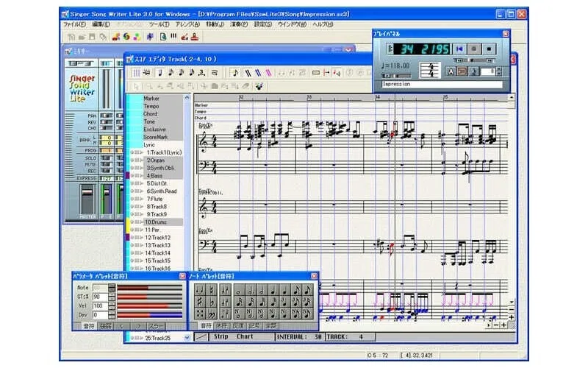Screen dimensions: 588x368
Task: Open the ファイル(F) menu
Action: pos(74,24)
